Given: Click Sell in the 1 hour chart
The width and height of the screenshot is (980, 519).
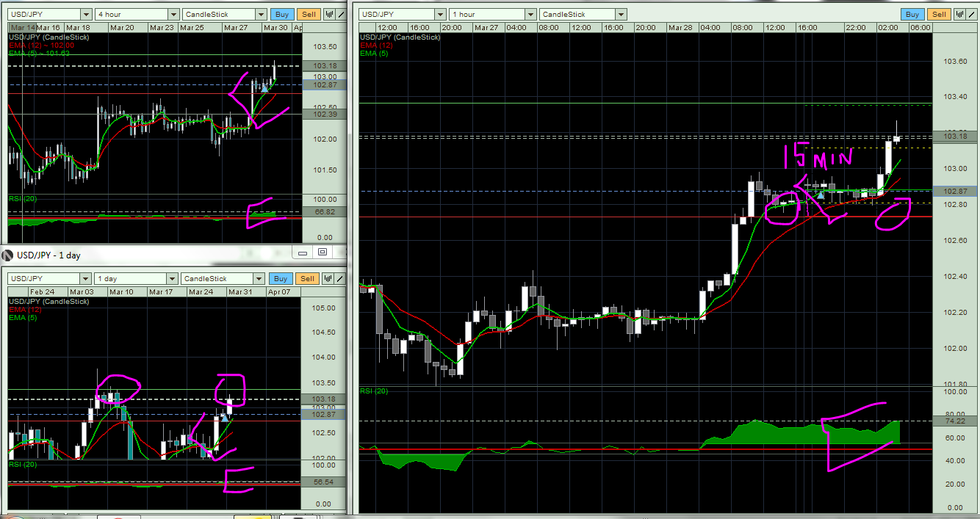Looking at the screenshot, I should tap(939, 14).
